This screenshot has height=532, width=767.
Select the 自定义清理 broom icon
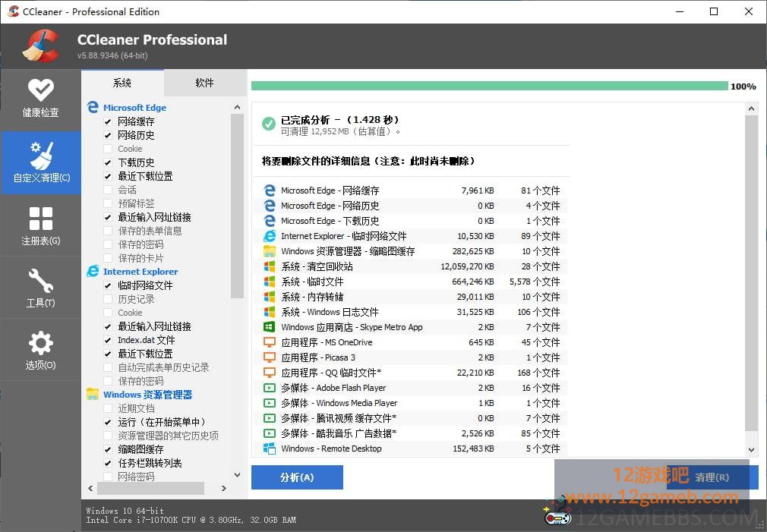click(40, 156)
